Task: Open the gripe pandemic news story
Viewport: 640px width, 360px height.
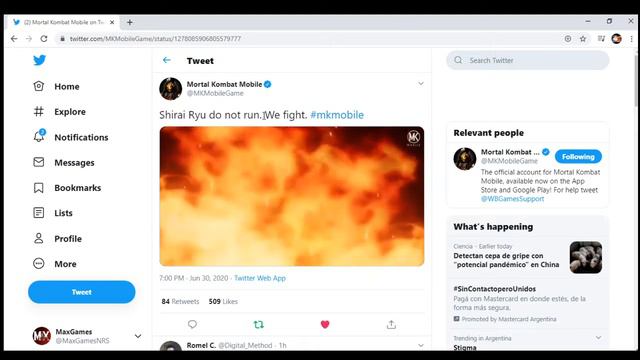Action: tap(506, 260)
